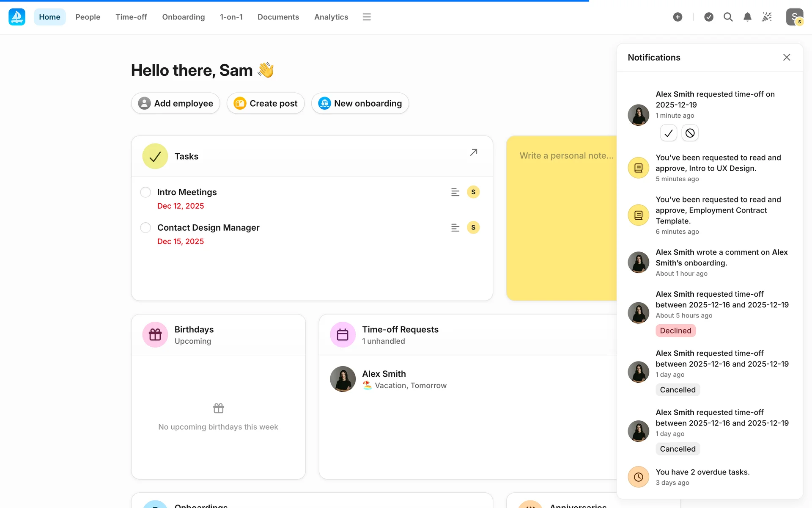Click the New onboarding button
Image resolution: width=812 pixels, height=508 pixels.
[360, 103]
